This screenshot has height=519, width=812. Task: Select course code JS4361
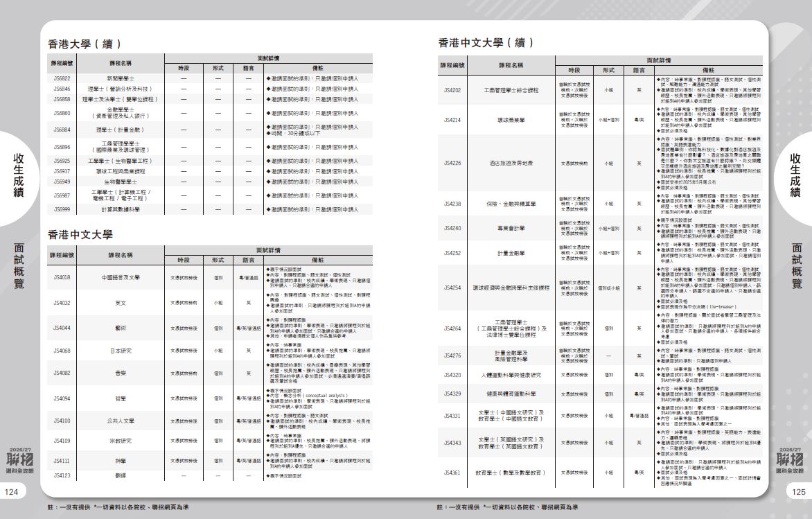(x=452, y=473)
